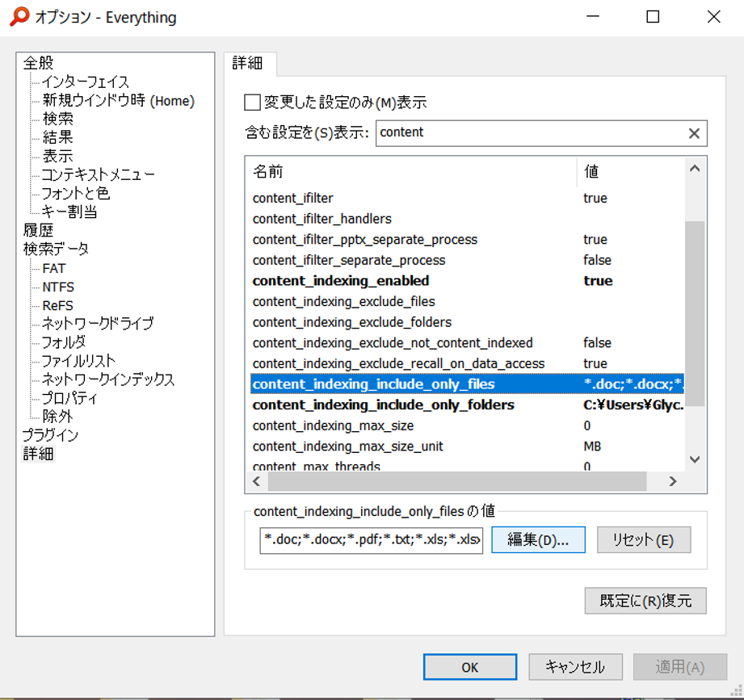
Task: Click the vertical scrollbar thumb in settings list
Action: 695,313
